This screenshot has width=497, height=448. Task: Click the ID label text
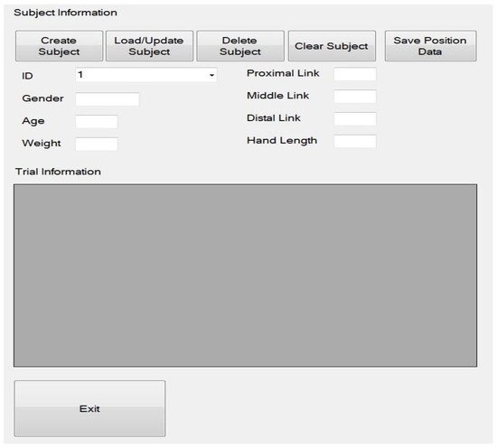(27, 76)
